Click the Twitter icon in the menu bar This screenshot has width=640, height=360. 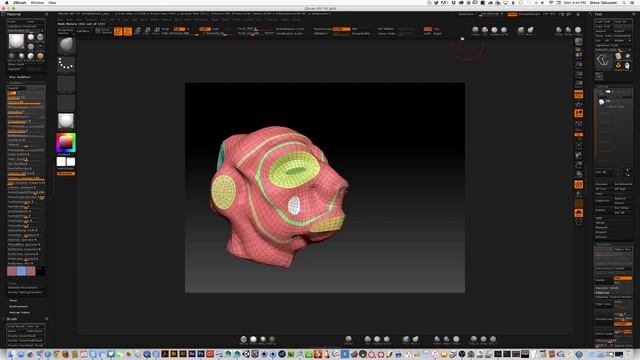tap(436, 2)
